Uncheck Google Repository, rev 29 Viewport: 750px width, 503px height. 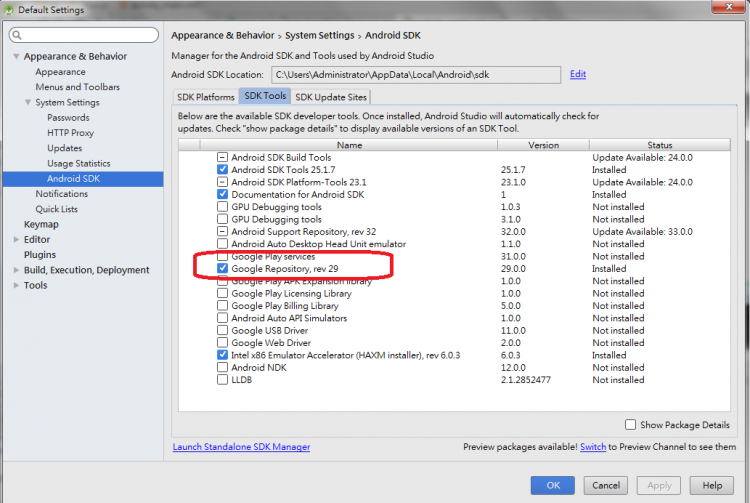[222, 269]
